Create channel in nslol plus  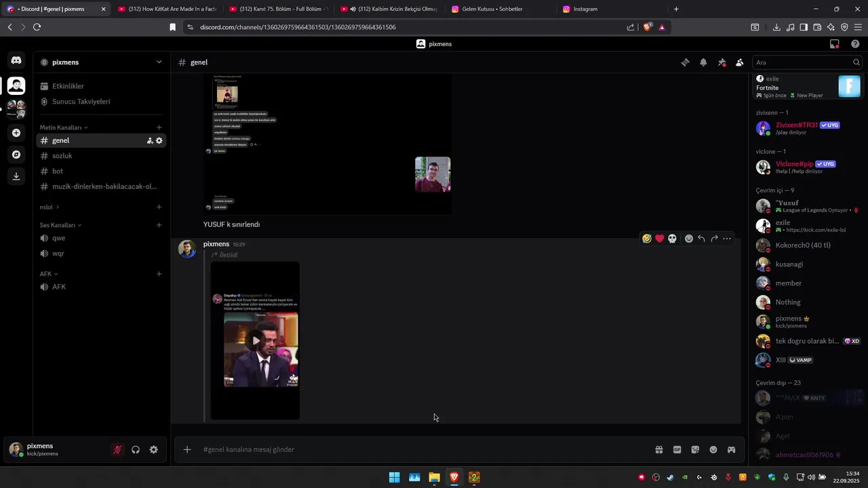click(x=159, y=207)
